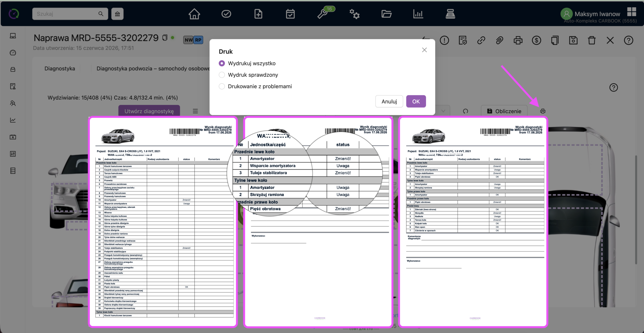Screen dimensions: 644x333
Task: Open the calendar check icon
Action: point(290,14)
